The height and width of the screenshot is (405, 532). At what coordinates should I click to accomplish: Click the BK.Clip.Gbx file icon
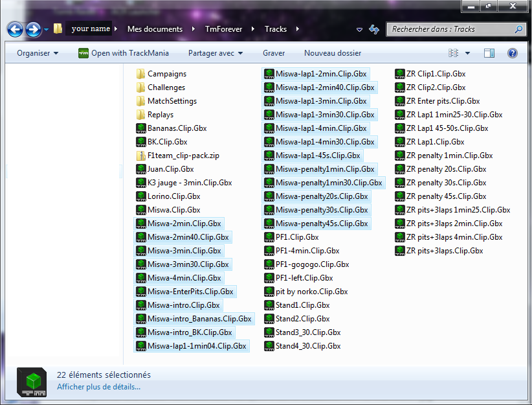(x=141, y=142)
